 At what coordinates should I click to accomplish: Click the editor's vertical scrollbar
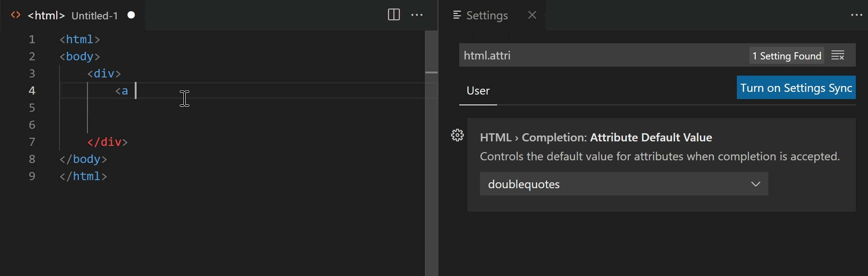point(431,153)
